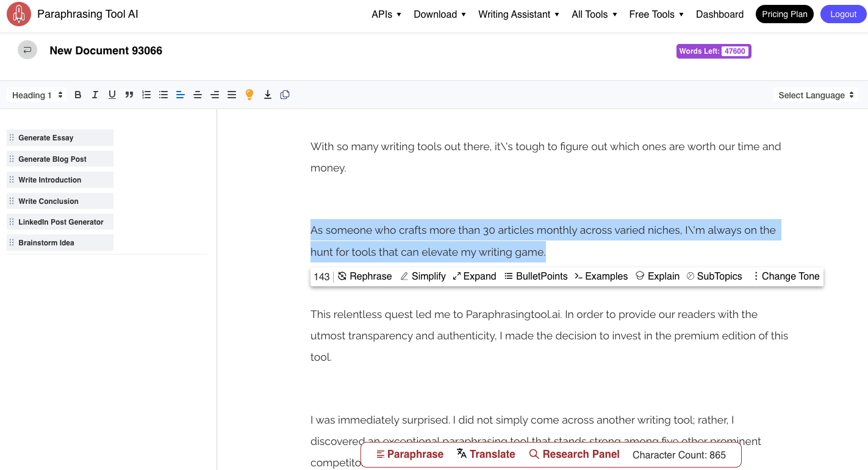
Task: Copy document content with the copy icon
Action: tap(285, 95)
